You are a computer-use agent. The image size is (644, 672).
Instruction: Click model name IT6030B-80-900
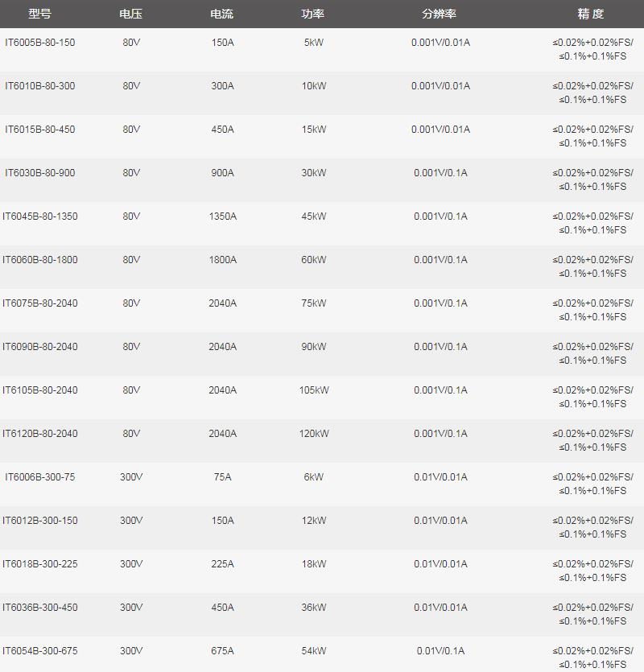(39, 173)
